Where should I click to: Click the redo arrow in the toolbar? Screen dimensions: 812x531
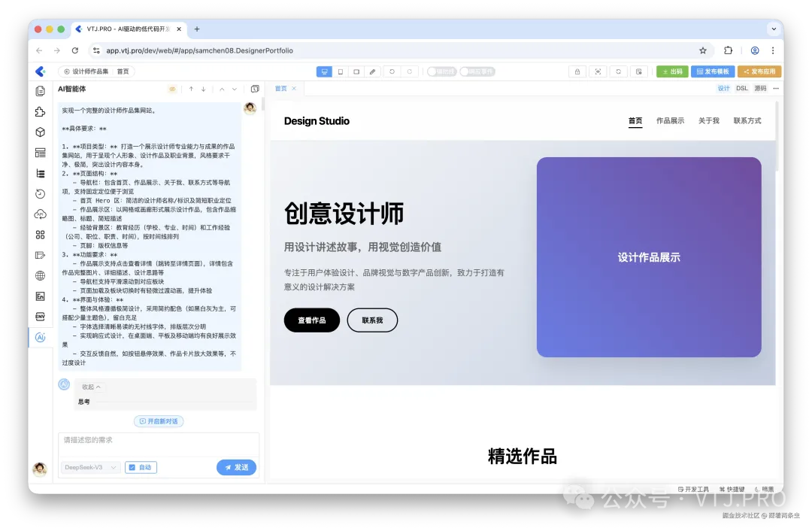(408, 71)
